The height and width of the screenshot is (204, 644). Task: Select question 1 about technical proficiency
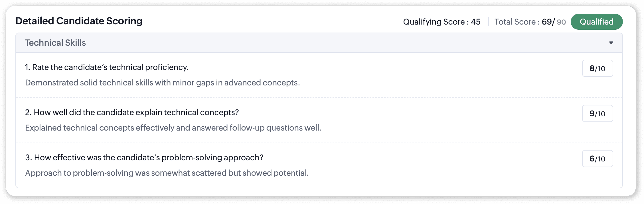107,67
